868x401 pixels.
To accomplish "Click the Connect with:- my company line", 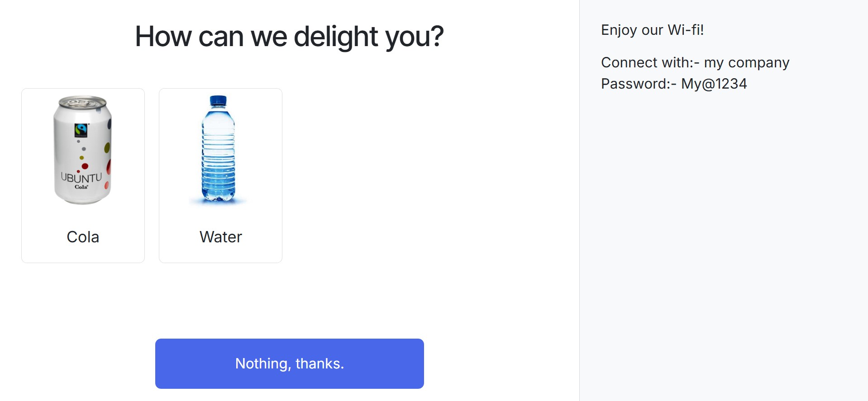I will pyautogui.click(x=695, y=62).
